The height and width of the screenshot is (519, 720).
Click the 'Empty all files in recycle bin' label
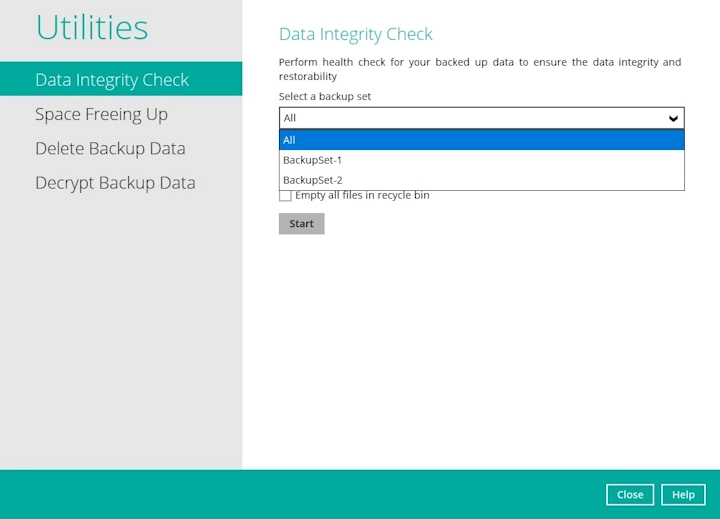(x=362, y=196)
